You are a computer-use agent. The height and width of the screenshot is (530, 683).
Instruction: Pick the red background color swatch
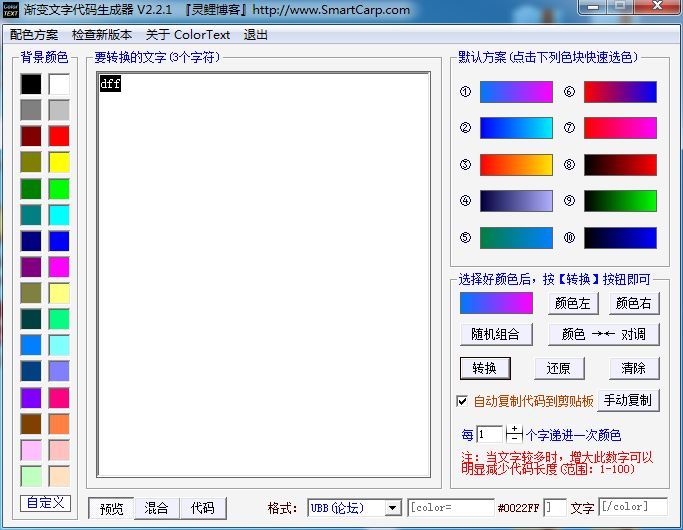pyautogui.click(x=59, y=136)
